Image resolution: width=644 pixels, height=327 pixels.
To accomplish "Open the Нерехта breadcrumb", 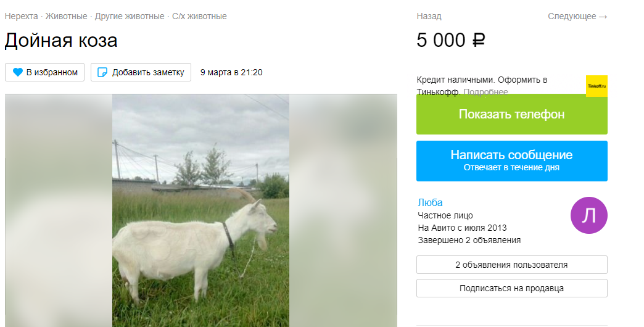I will click(x=21, y=17).
